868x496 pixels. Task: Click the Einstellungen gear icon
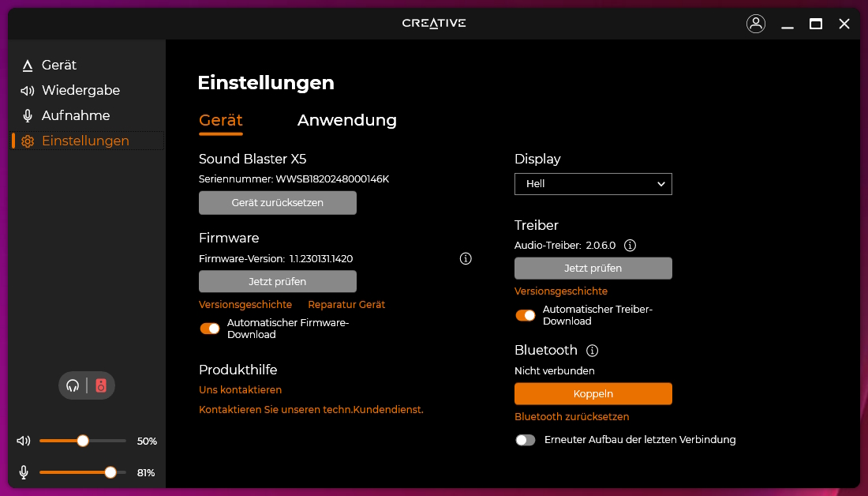point(28,141)
